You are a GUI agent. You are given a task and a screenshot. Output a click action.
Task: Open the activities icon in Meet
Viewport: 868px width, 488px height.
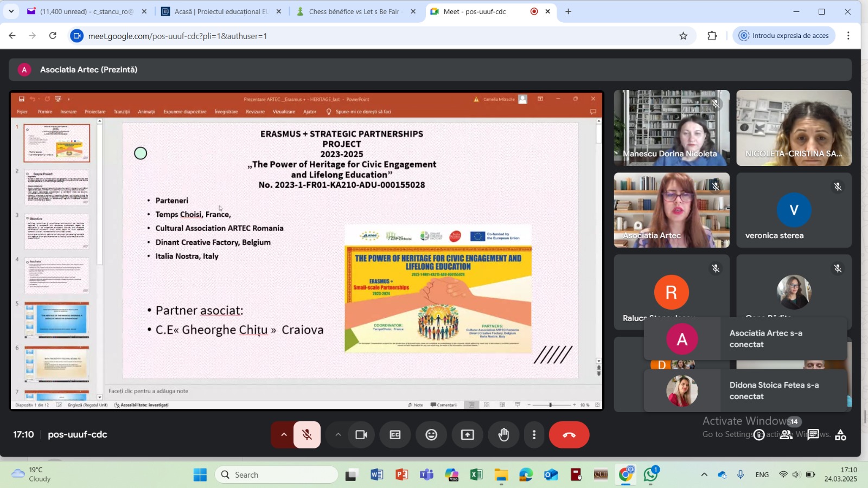(x=840, y=435)
